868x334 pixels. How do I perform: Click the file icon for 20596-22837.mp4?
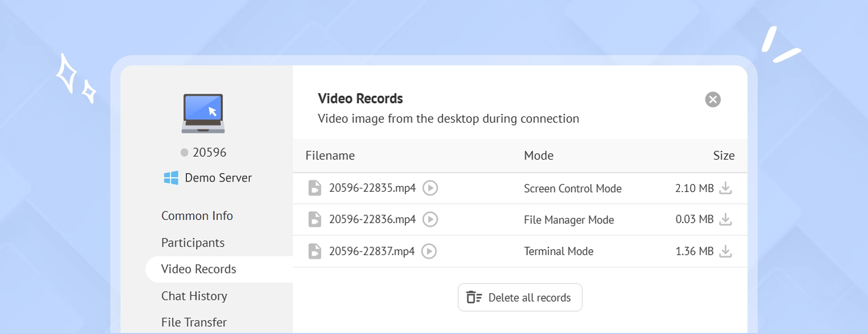pyautogui.click(x=315, y=251)
